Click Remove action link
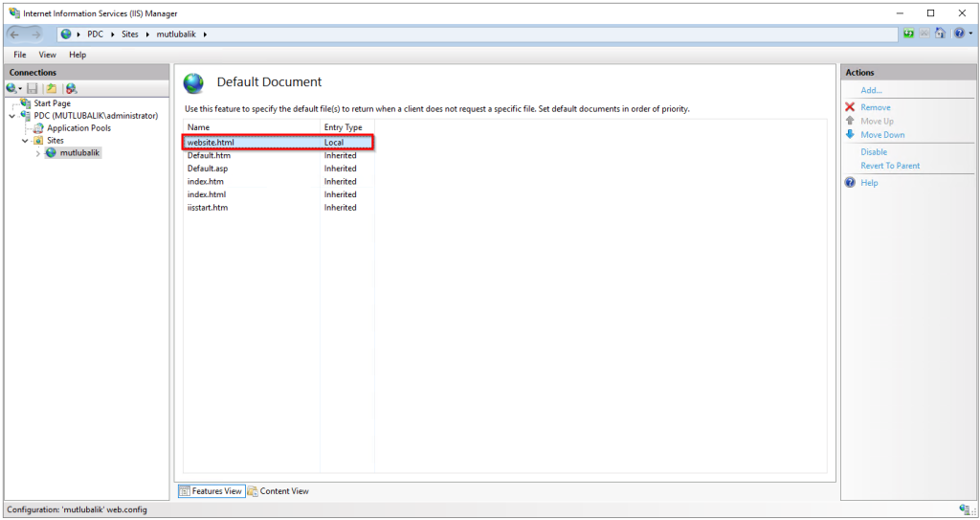Image resolution: width=980 pixels, height=520 pixels. pyautogui.click(x=876, y=107)
